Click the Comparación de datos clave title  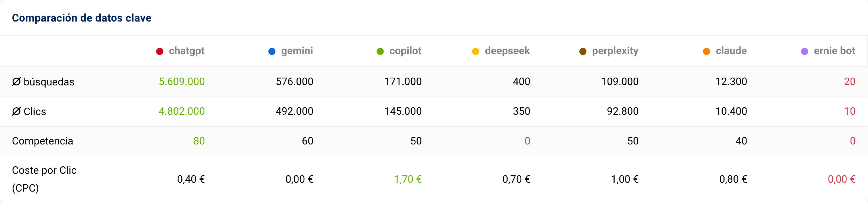coord(82,18)
